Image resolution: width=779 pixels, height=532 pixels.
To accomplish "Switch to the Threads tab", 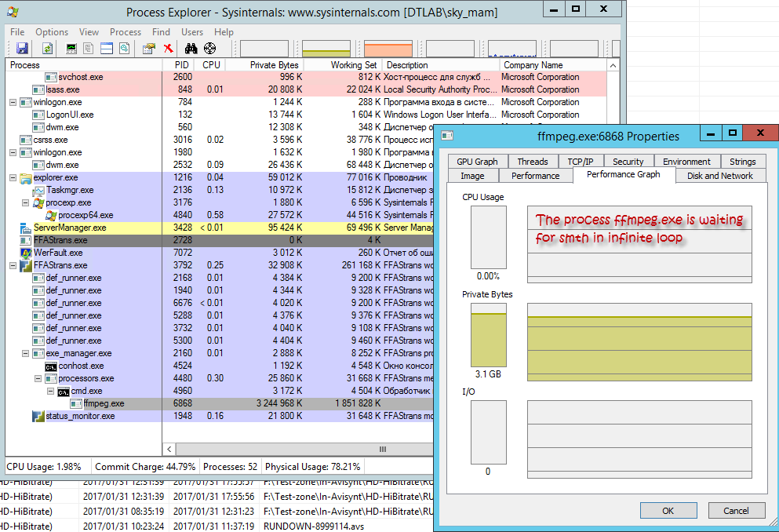I will click(x=533, y=162).
